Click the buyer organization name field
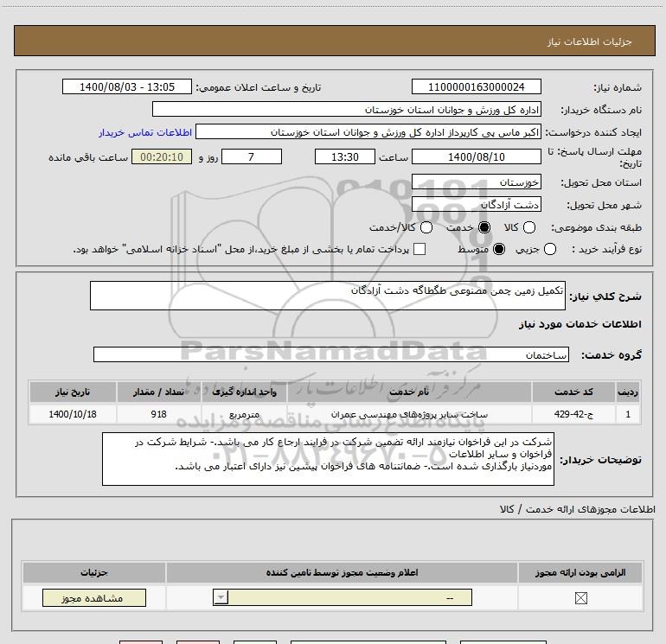This screenshot has height=644, width=666. [347, 109]
